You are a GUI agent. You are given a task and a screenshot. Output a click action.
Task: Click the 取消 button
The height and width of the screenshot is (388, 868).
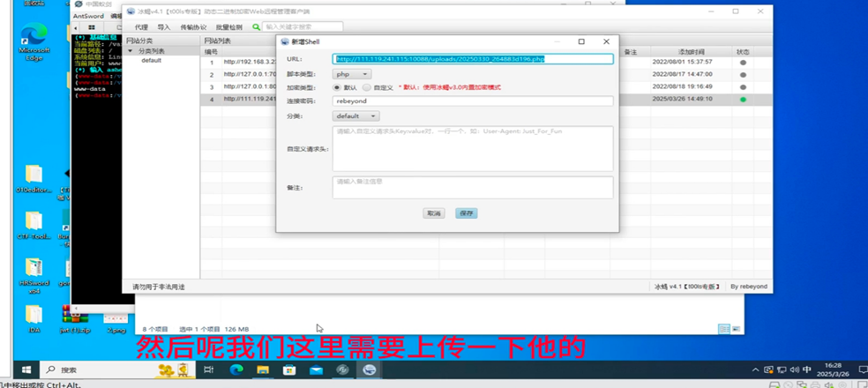tap(433, 213)
